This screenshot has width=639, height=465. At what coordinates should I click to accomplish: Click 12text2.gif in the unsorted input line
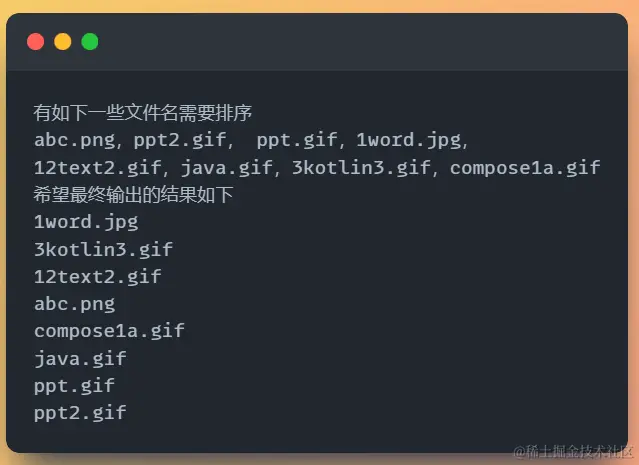pos(98,167)
